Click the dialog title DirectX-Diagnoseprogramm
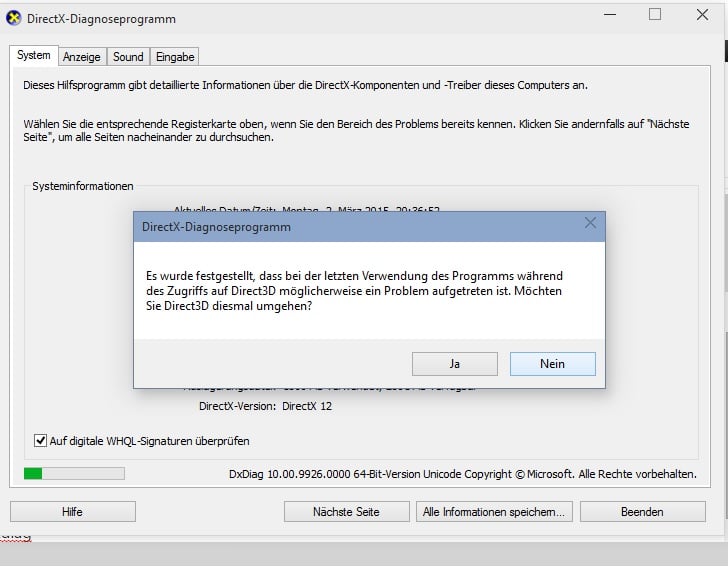This screenshot has width=728, height=568. [216, 227]
